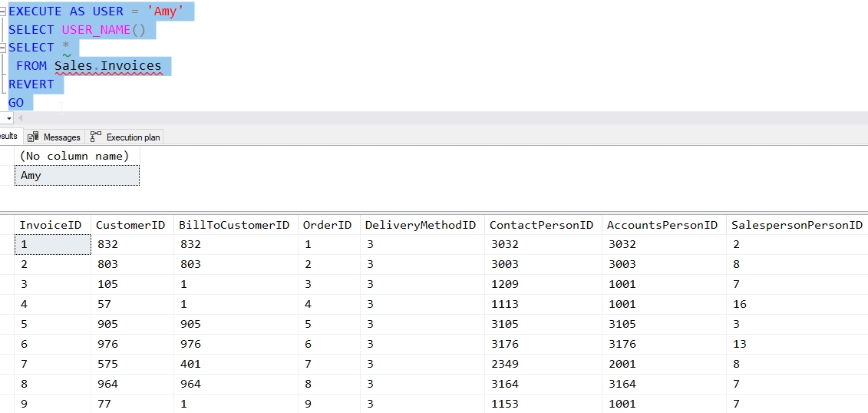Select the BillToCustomerID column header
Viewport: 868px width, 413px height.
pos(234,225)
